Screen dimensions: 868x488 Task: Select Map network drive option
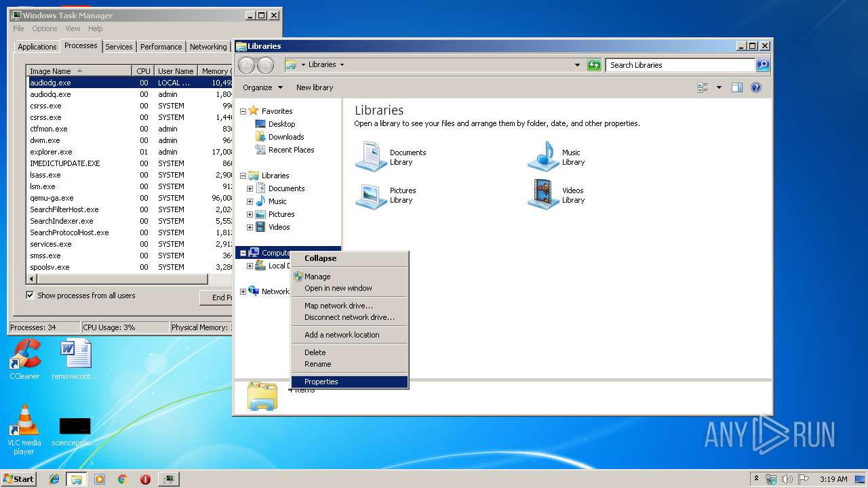click(349, 306)
